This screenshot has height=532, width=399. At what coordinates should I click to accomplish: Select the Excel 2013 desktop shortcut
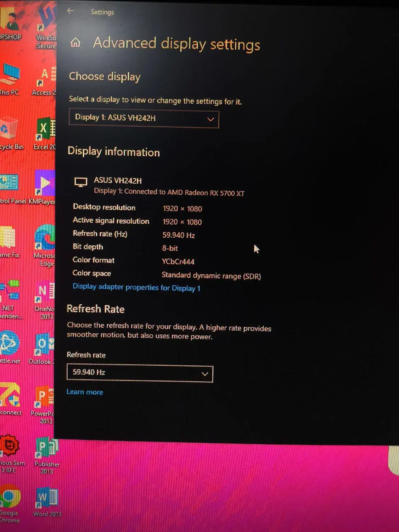pos(45,134)
